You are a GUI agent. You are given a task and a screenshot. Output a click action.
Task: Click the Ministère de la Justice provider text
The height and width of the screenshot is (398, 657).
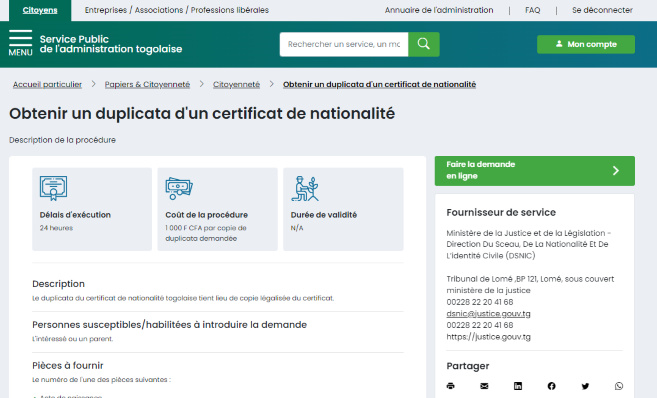(528, 244)
